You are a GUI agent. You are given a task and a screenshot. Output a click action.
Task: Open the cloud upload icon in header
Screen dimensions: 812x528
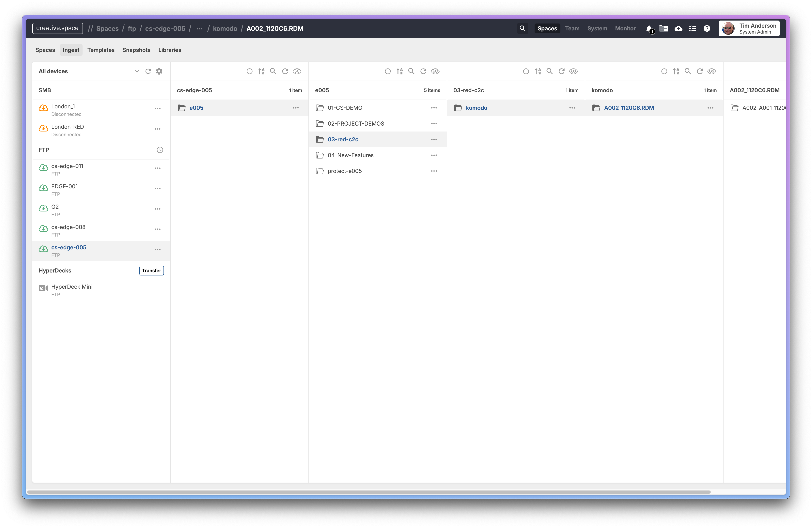tap(678, 29)
